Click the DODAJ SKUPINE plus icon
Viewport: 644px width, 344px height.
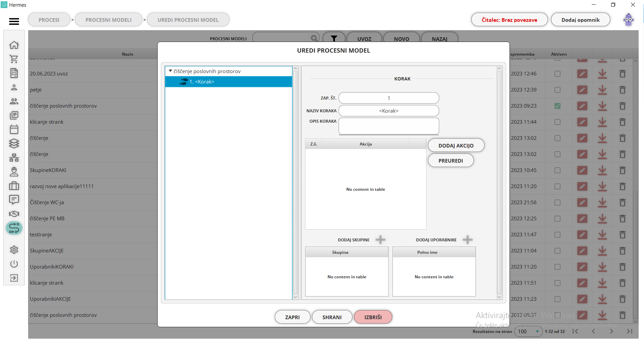coord(380,240)
